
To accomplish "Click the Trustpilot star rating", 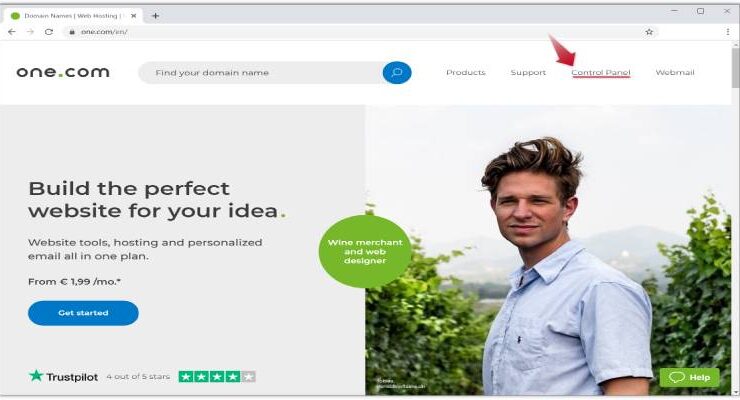I will pyautogui.click(x=217, y=376).
